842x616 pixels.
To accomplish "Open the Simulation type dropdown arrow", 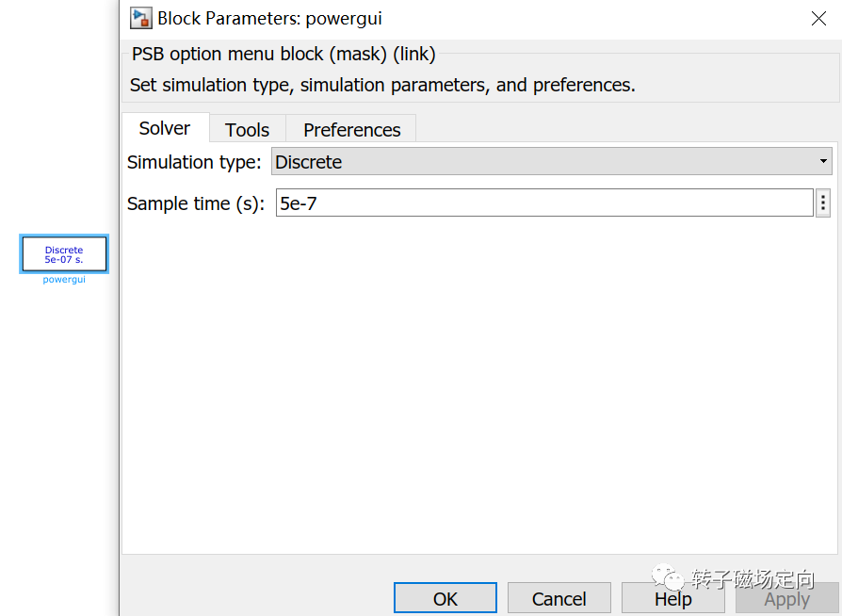I will pos(823,161).
